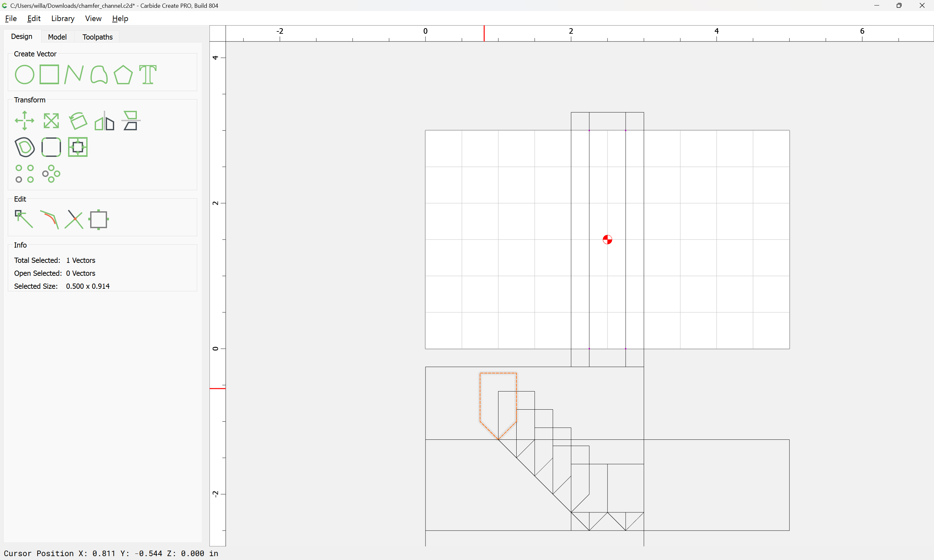Click the Offset Path tool
This screenshot has width=934, height=560.
24,147
